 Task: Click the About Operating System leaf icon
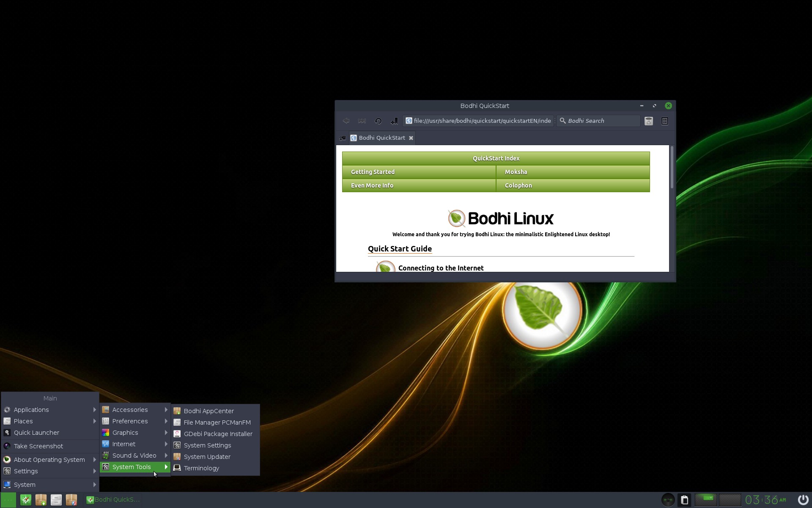click(7, 460)
